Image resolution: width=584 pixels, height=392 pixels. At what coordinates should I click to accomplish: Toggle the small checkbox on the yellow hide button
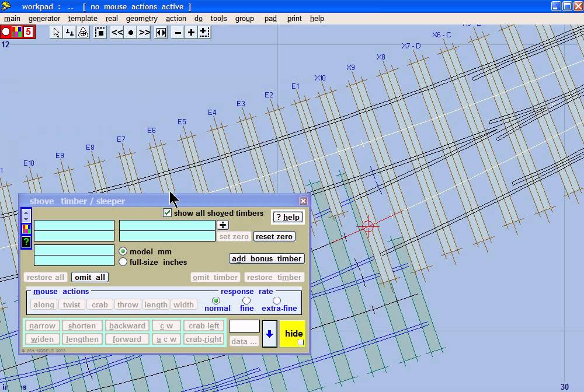(300, 342)
